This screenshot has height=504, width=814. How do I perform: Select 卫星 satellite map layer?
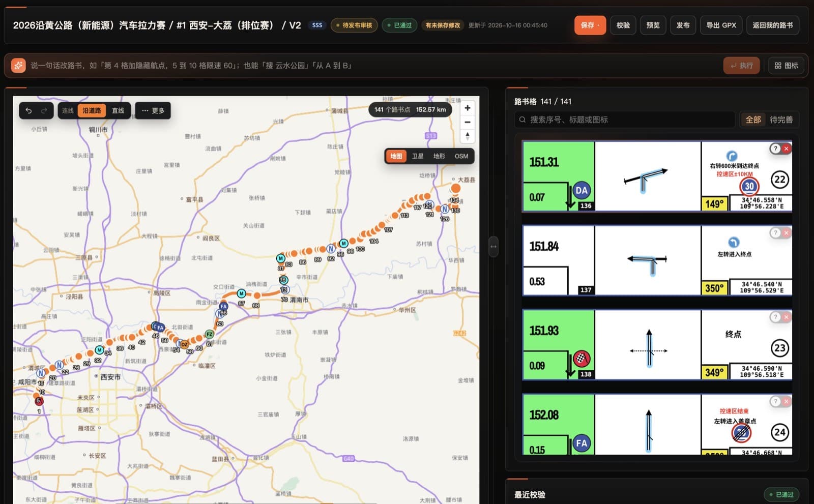418,156
